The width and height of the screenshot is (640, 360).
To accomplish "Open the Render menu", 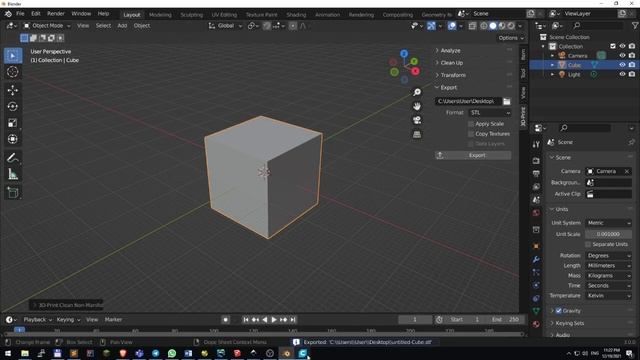I will click(56, 13).
